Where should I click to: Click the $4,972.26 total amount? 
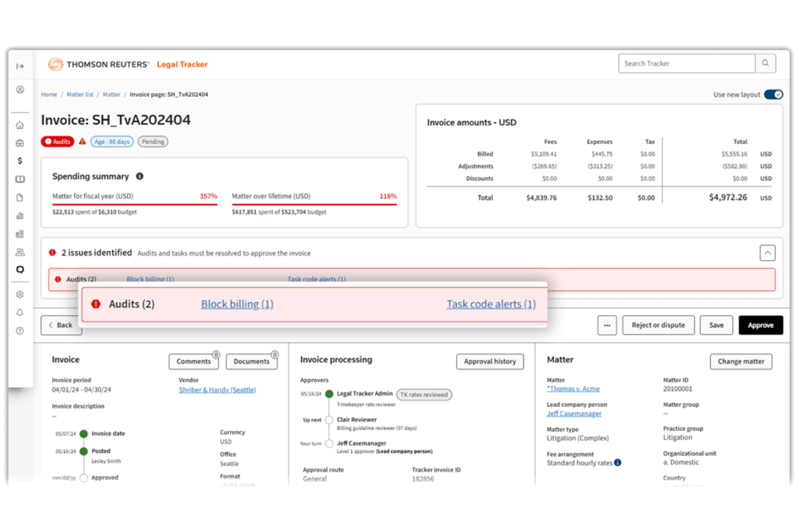[728, 197]
